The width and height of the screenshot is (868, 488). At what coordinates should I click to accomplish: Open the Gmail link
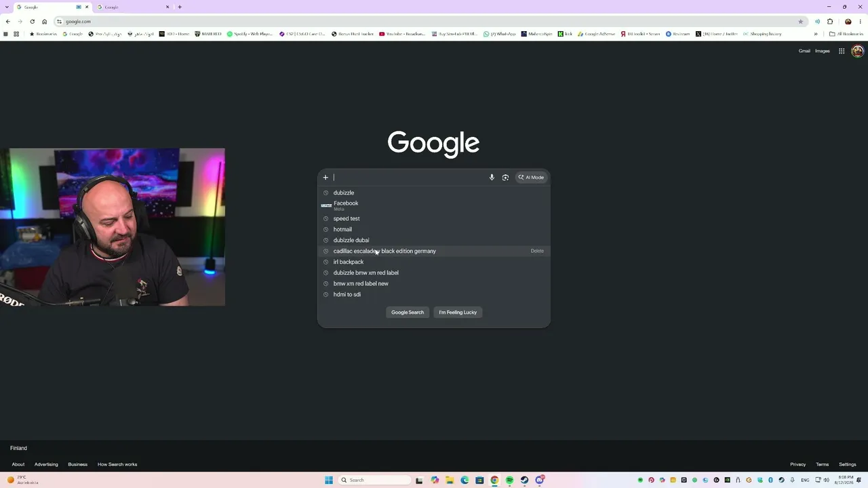tap(804, 51)
